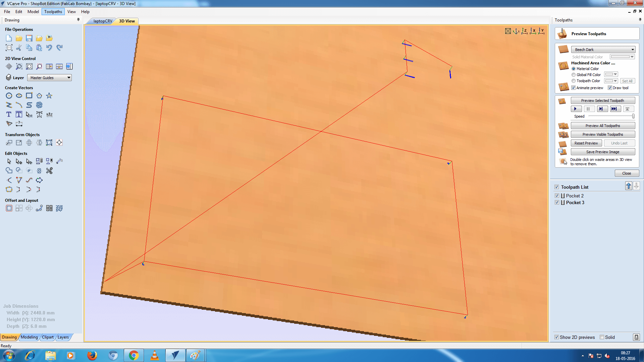The height and width of the screenshot is (362, 644).
Task: Click the Zoom to Fit view icon
Action: click(x=508, y=31)
